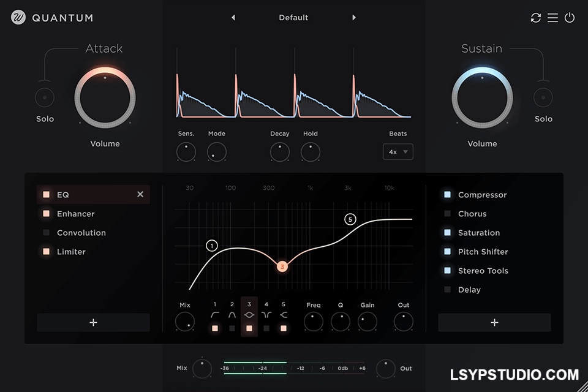Click the EQ Freq knob
The image size is (588, 392).
pos(314,322)
